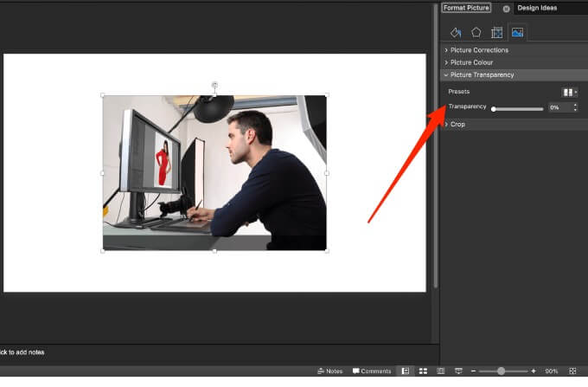Image resolution: width=588 pixels, height=387 pixels.
Task: Start the slide show icon
Action: coord(458,371)
